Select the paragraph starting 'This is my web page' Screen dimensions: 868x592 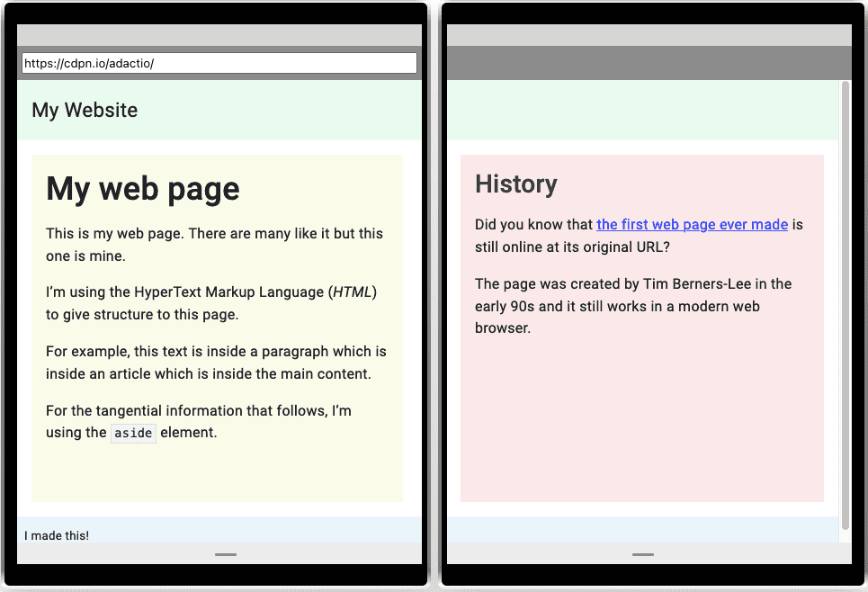click(x=214, y=243)
